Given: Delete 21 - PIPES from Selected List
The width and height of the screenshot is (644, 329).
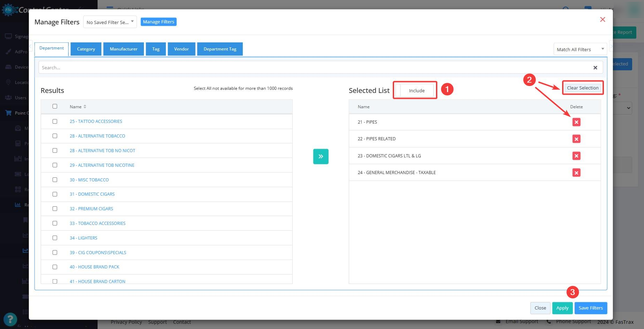Looking at the screenshot, I should click(576, 122).
